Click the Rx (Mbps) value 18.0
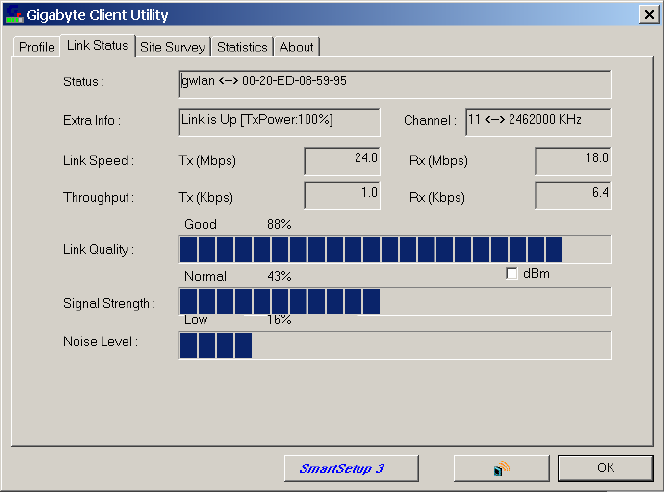The height and width of the screenshot is (492, 664). pyautogui.click(x=573, y=161)
